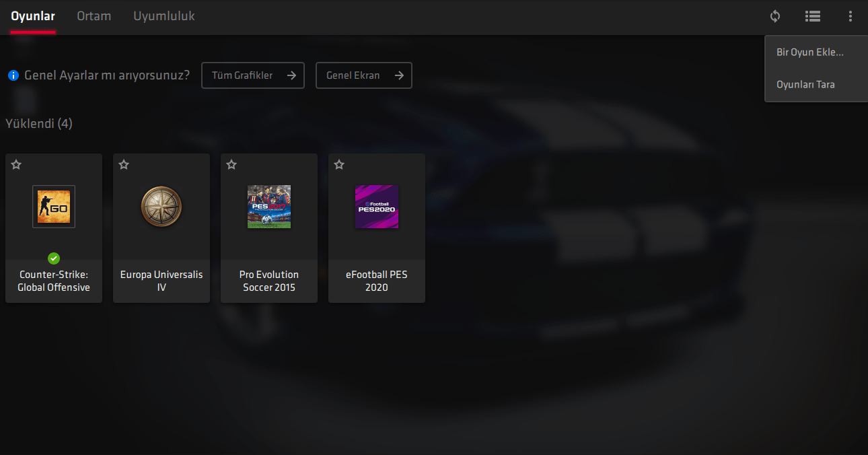Click 'eFootball PES 2020' title text
The width and height of the screenshot is (868, 455).
pos(377,281)
